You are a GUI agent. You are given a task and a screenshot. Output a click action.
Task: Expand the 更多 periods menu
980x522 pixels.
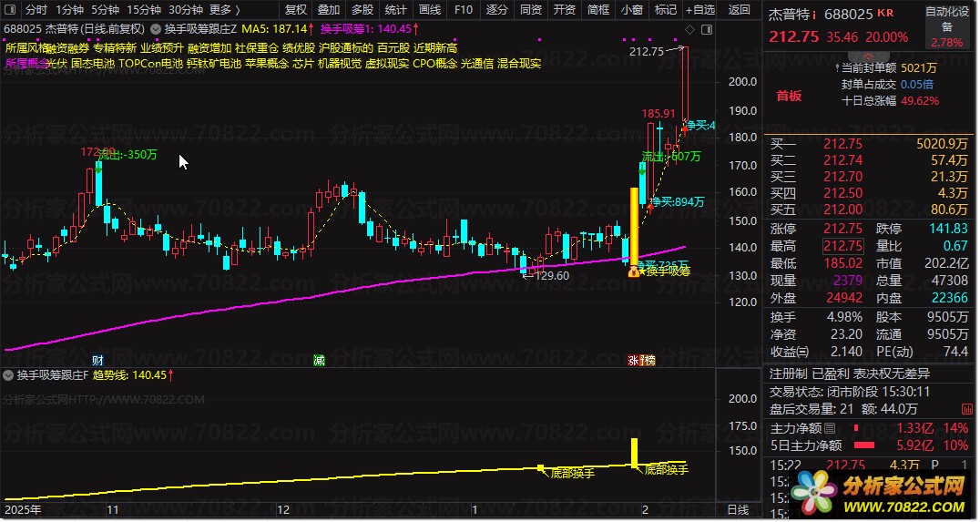click(225, 9)
